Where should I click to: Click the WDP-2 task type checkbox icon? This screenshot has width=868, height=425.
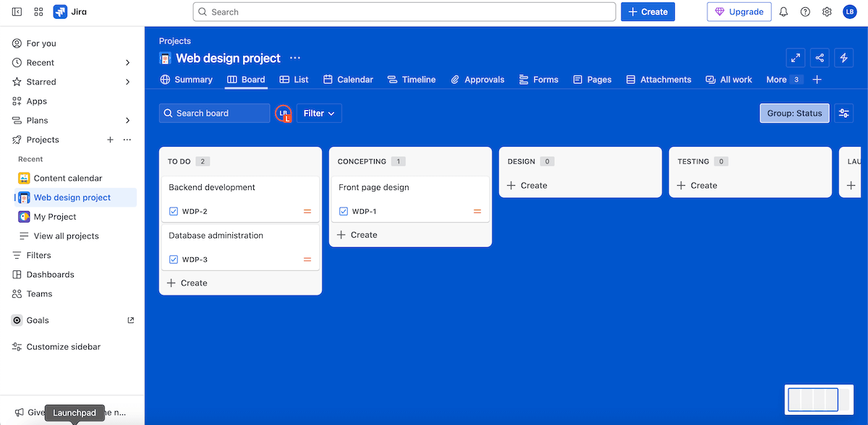(174, 212)
